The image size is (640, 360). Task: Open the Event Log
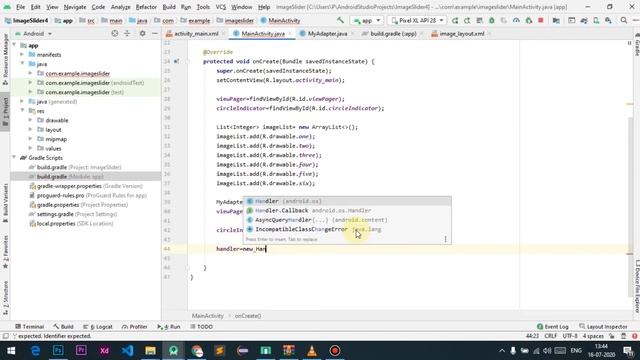553,327
